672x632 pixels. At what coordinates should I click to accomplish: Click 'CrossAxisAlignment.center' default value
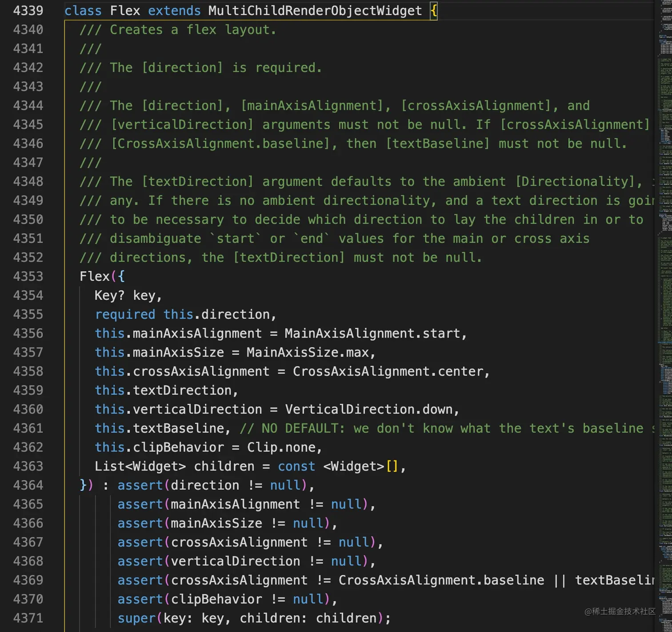tap(388, 371)
